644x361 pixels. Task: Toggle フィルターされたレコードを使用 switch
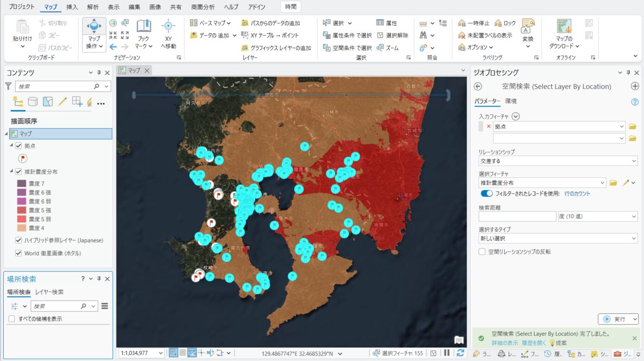pos(486,193)
